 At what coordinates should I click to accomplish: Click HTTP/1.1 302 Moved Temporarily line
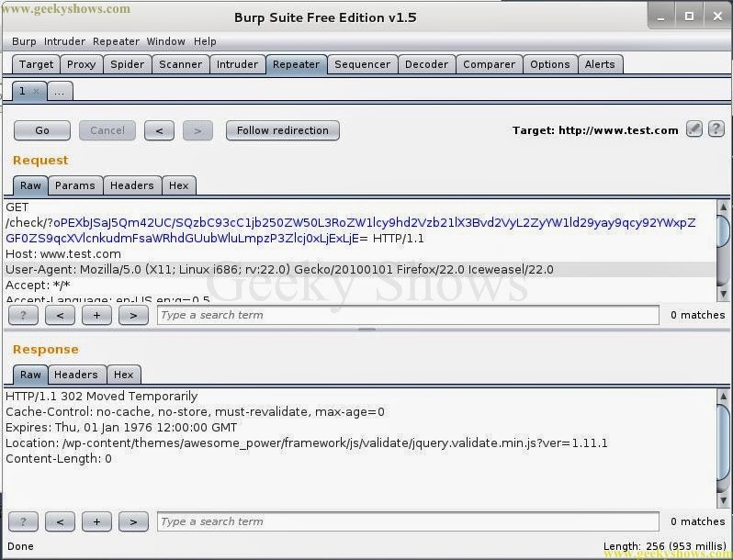click(x=101, y=397)
